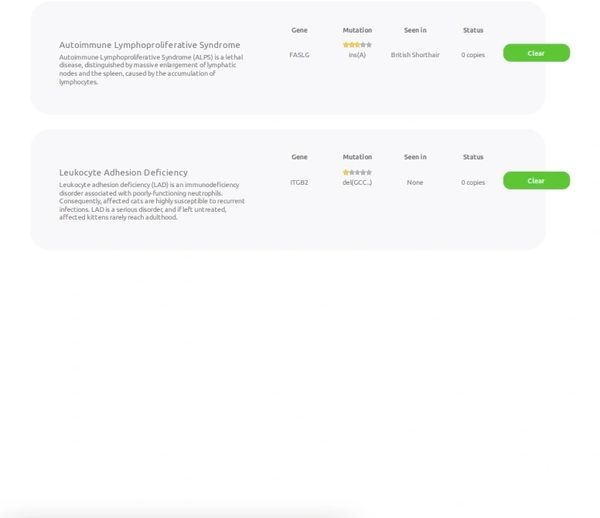The image size is (600, 518).
Task: Click the British Shorthair breed label
Action: [415, 55]
